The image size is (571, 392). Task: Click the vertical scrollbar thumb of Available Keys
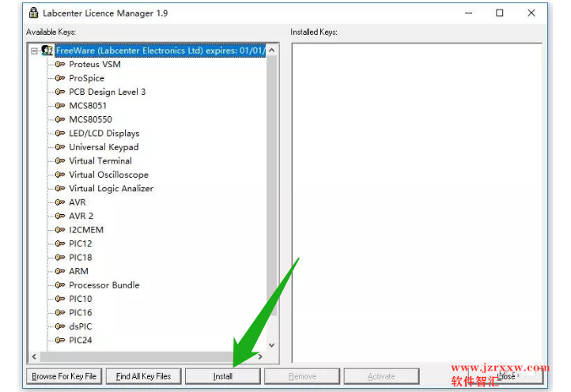point(272,186)
